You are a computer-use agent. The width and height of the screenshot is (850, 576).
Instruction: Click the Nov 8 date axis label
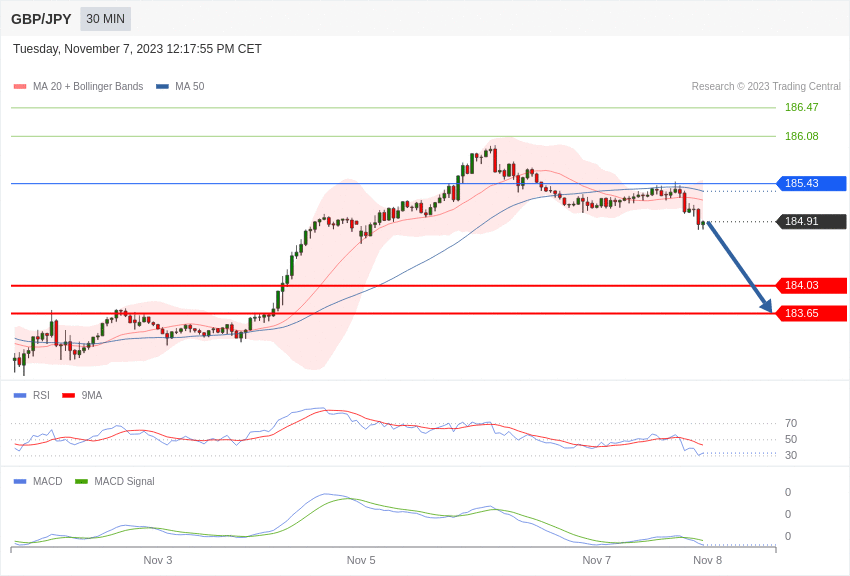(x=707, y=560)
